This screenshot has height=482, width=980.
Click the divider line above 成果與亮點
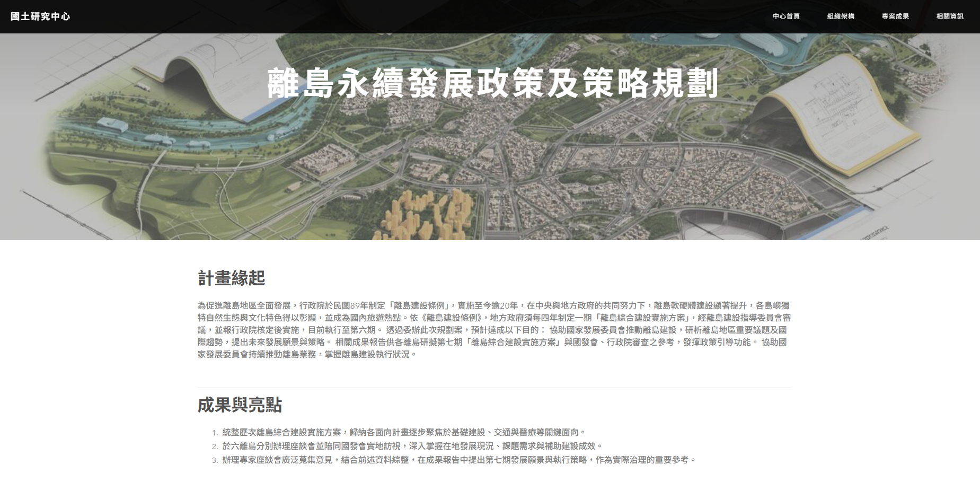tap(494, 388)
